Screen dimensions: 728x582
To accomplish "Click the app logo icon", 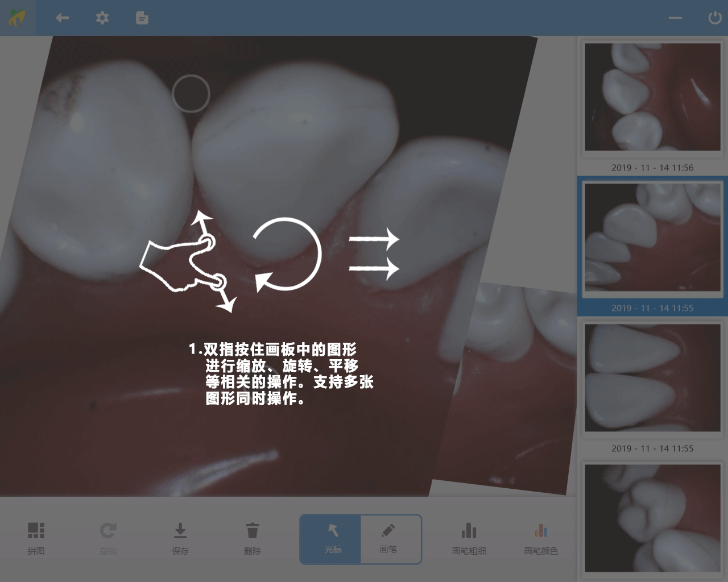I will click(x=18, y=18).
